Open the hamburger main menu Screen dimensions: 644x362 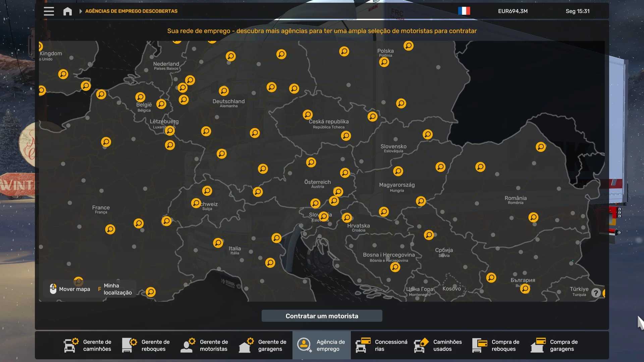pos(49,11)
